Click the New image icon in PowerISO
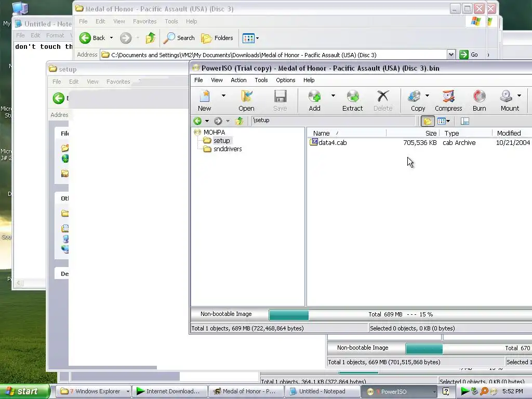This screenshot has width=532, height=399. pyautogui.click(x=205, y=100)
